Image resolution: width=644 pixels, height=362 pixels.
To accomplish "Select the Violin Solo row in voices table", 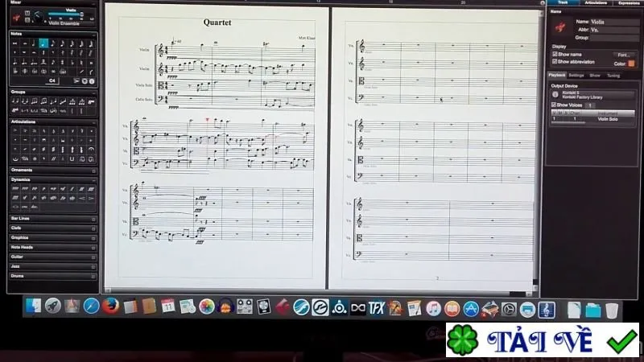I will 593,119.
